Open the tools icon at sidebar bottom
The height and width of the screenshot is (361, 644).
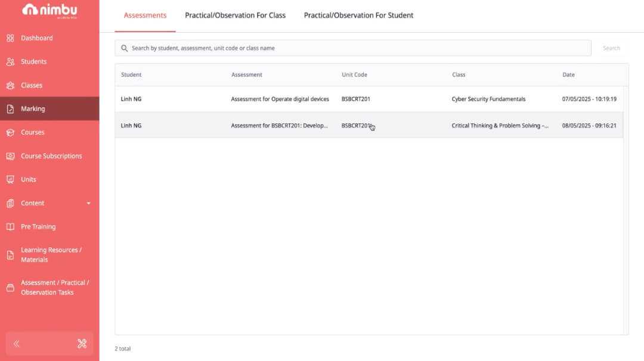[82, 344]
